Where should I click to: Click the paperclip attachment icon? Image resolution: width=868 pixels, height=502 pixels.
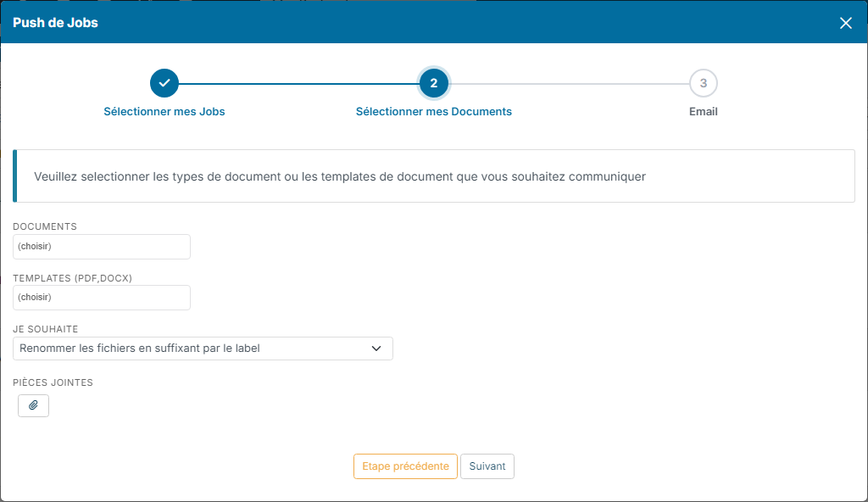(x=33, y=405)
